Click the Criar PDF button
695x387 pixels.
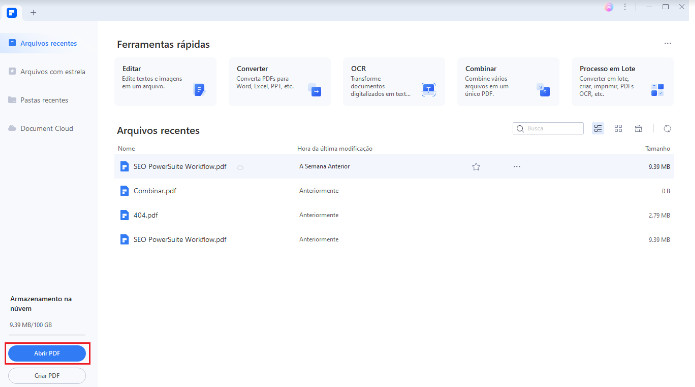click(47, 375)
